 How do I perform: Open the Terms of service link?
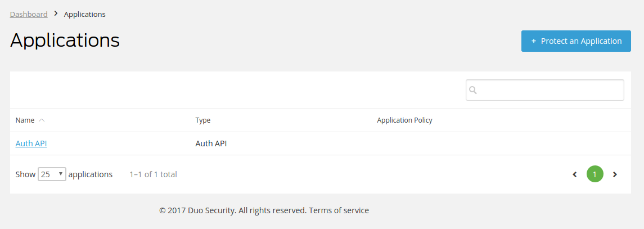[339, 210]
